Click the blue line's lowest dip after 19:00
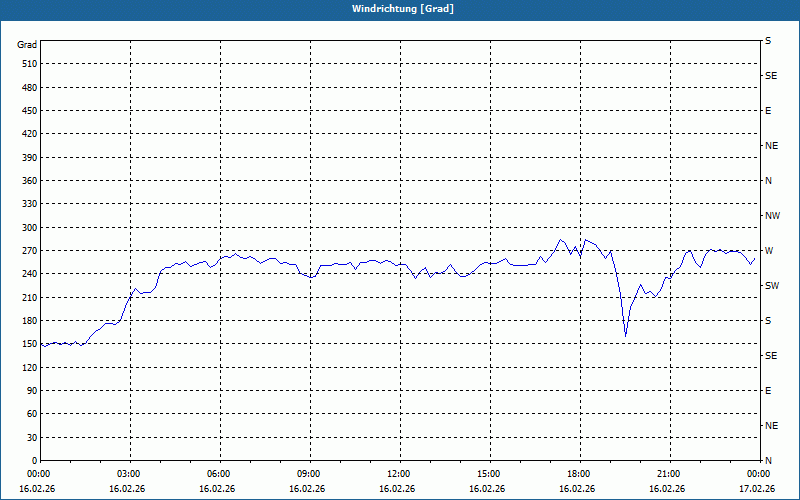Viewport: 800px width, 500px height. [x=626, y=336]
